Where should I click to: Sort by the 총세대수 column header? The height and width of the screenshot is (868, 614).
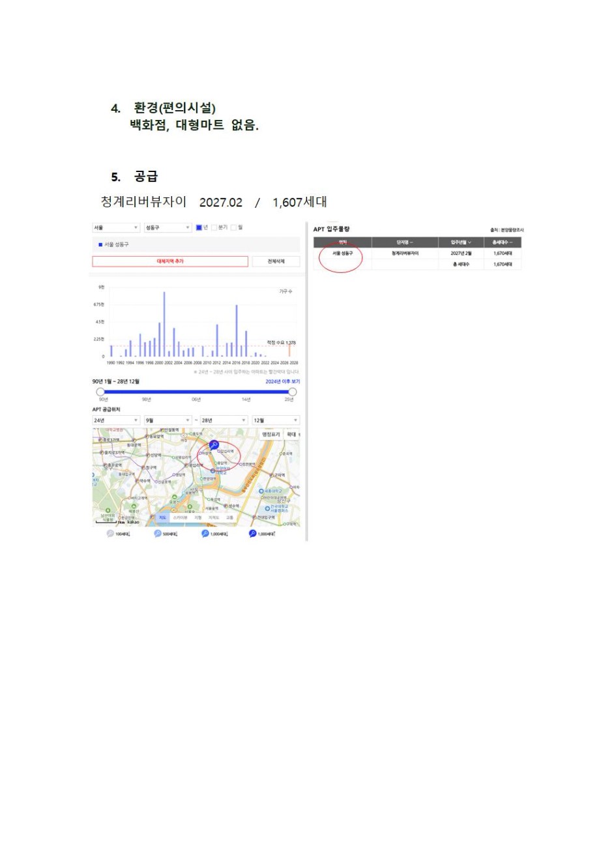tap(503, 242)
